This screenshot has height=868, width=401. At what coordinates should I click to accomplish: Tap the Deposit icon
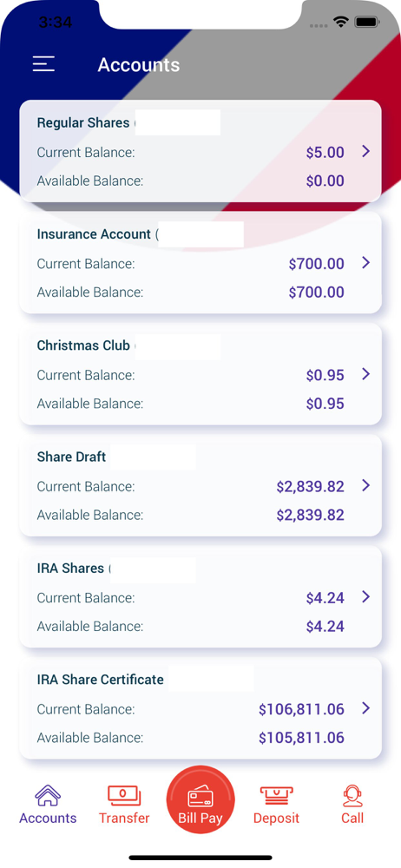click(x=276, y=796)
